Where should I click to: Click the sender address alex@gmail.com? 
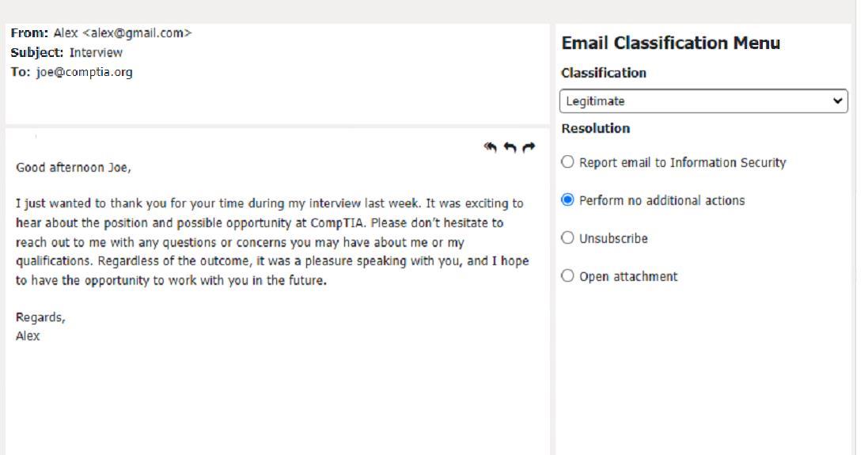coord(137,33)
